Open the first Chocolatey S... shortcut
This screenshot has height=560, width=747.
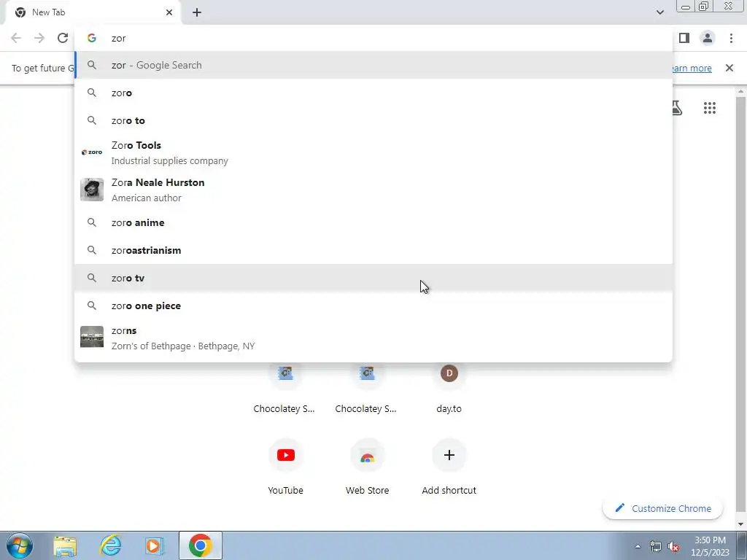(x=285, y=386)
